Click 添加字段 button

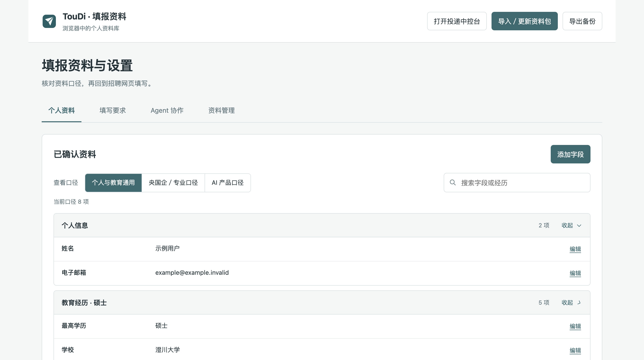tap(570, 154)
